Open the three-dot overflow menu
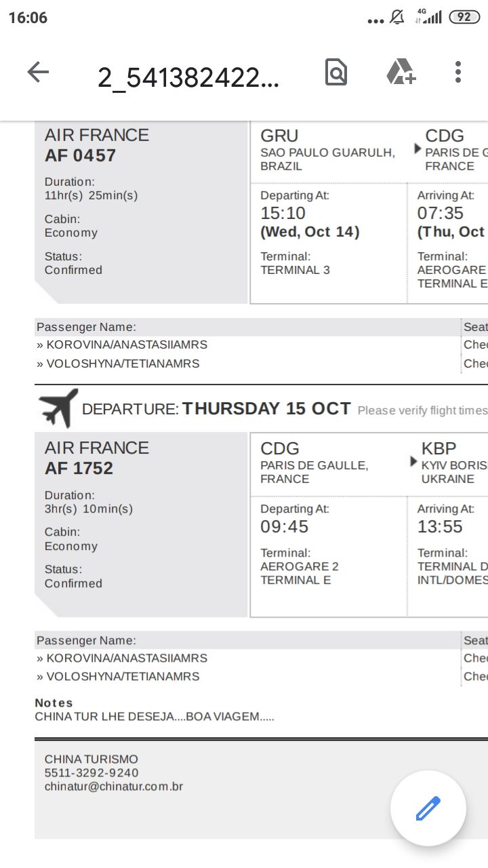The height and width of the screenshot is (868, 488). click(458, 72)
